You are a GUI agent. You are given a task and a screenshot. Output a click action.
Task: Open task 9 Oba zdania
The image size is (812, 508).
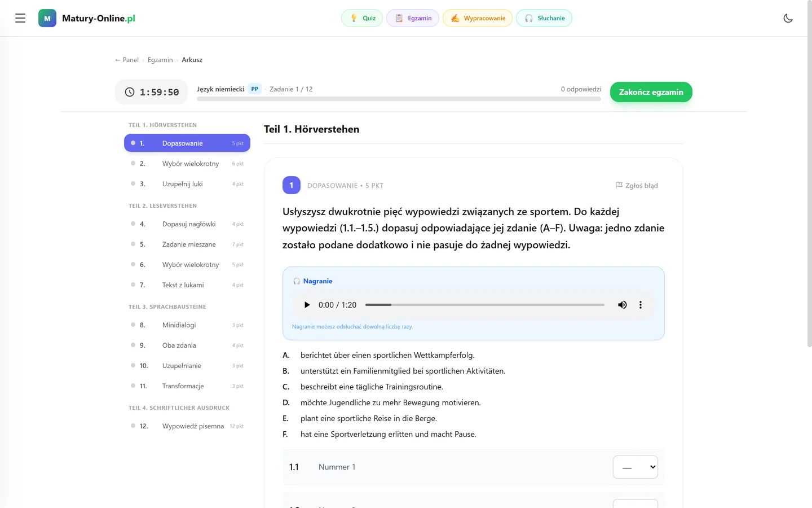coord(187,345)
